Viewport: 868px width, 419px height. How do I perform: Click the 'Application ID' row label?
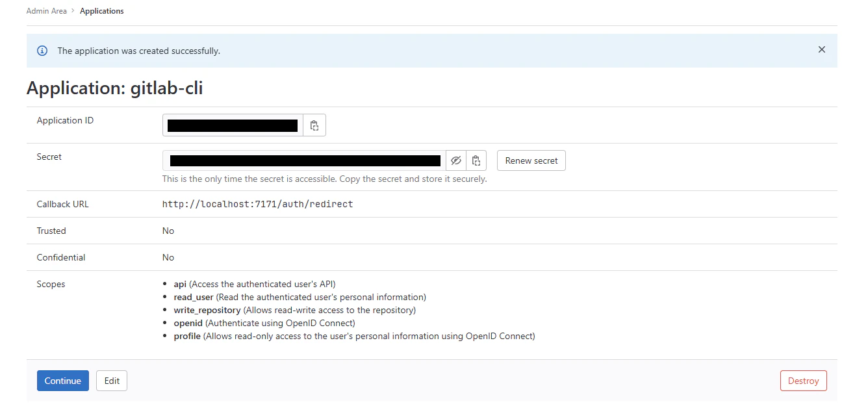click(65, 120)
